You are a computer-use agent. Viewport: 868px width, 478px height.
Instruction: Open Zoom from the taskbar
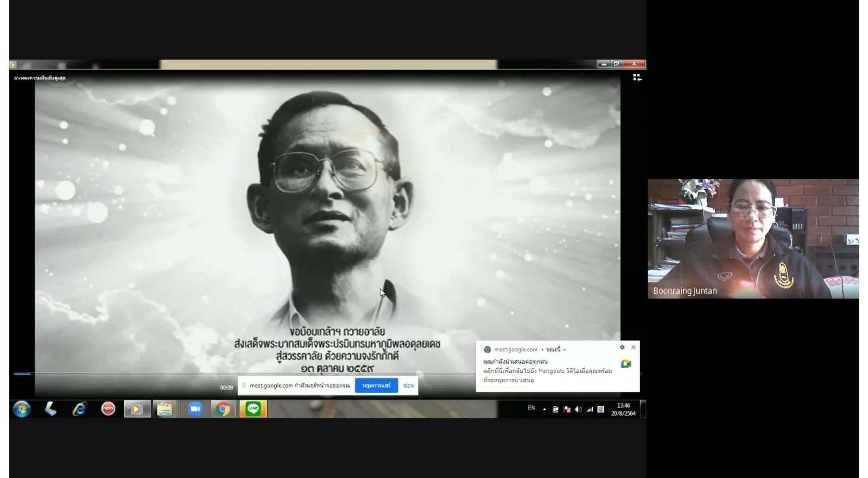[195, 409]
